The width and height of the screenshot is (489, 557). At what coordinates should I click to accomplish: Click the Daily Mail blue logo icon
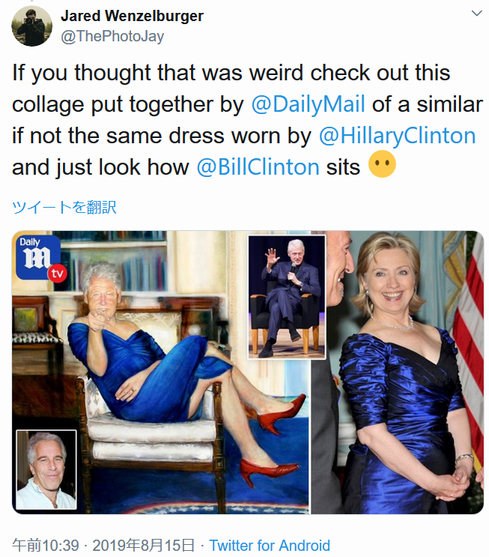[38, 257]
